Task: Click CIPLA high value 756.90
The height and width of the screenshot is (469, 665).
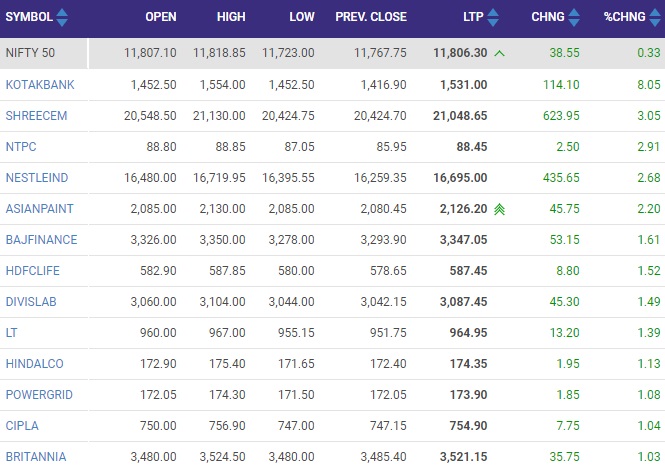Action: [227, 425]
